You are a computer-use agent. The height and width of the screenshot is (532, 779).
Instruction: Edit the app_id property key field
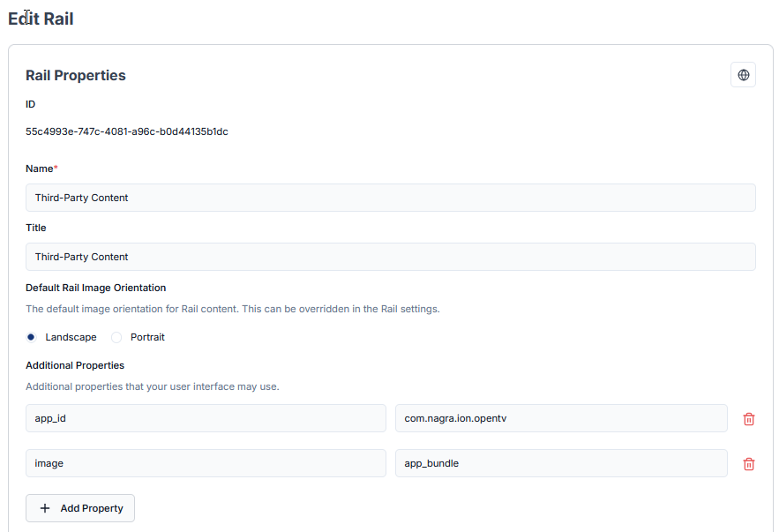(x=206, y=418)
